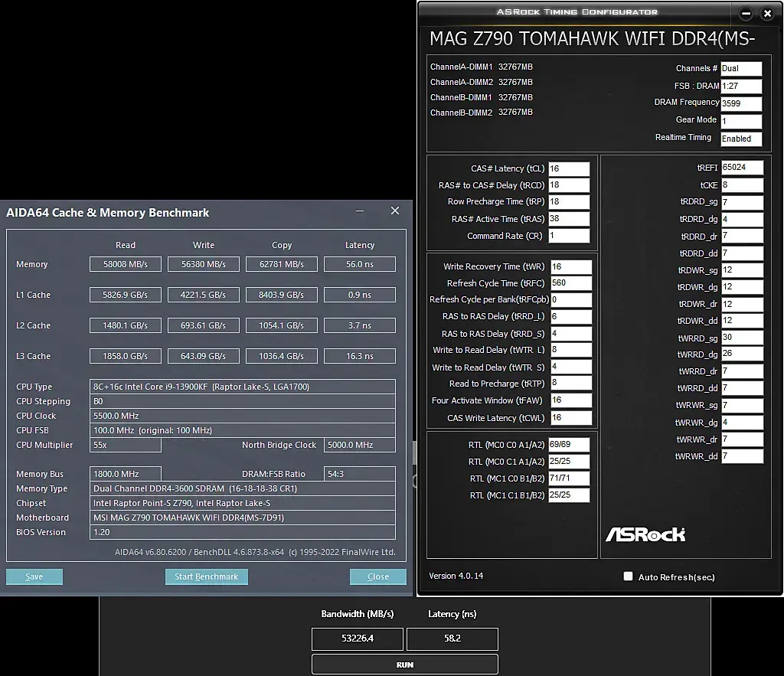Click the CPU Type i9-13900KF field
784x676 pixels.
[243, 387]
